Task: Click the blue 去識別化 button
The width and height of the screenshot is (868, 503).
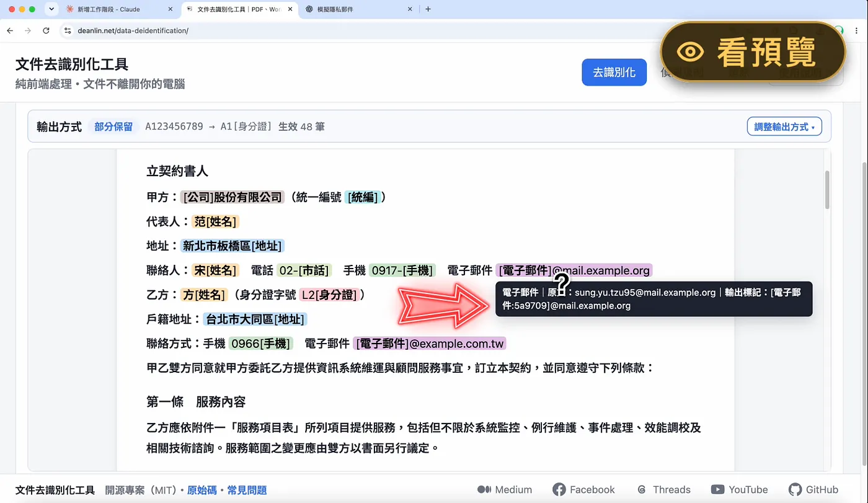Action: (x=614, y=73)
